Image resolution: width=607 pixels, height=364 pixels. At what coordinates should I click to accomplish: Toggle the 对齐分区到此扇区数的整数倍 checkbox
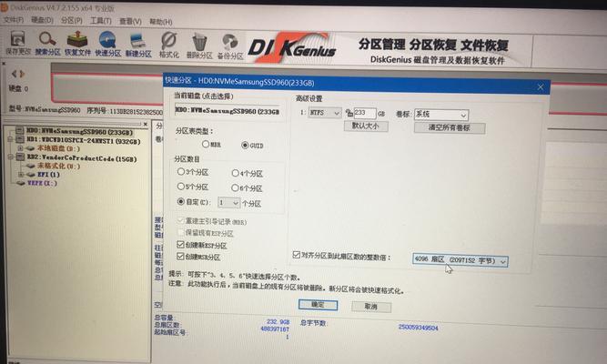(x=297, y=255)
